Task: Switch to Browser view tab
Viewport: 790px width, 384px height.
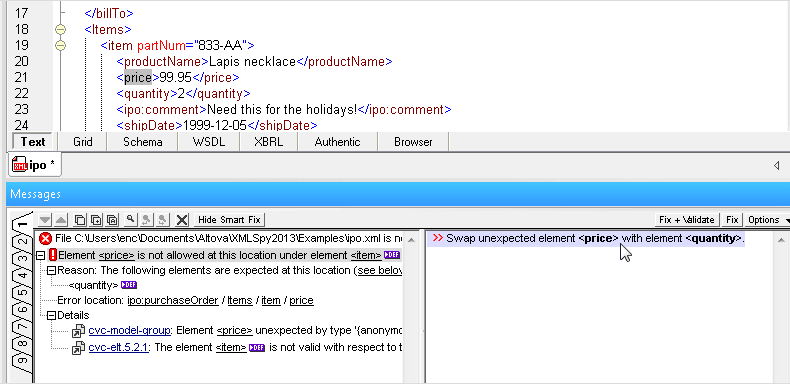Action: [413, 142]
